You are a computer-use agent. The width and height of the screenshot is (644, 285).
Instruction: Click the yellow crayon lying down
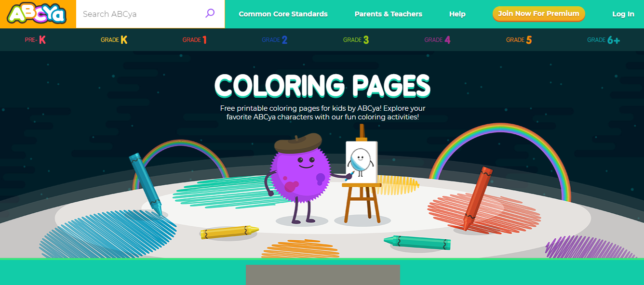tap(229, 232)
